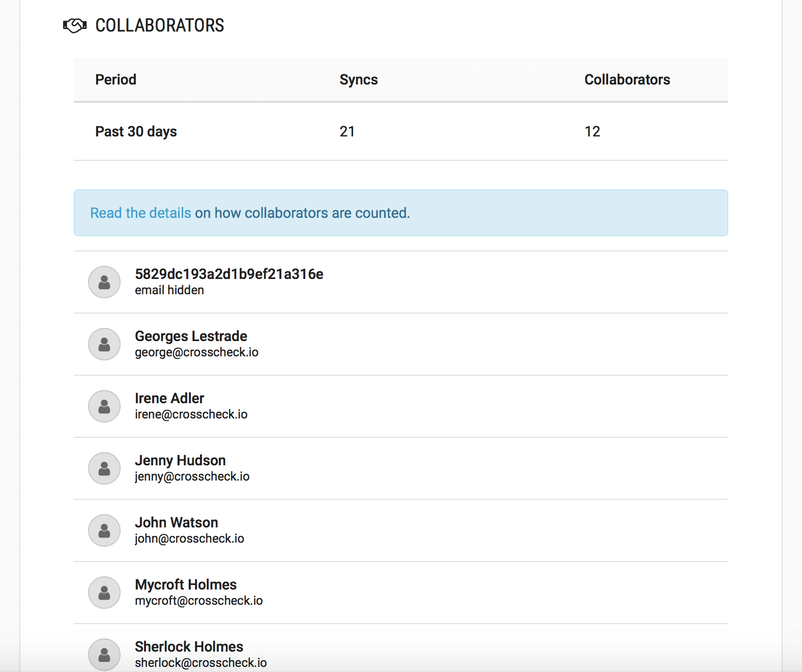Screen dimensions: 802x672
Task: Click the Syncs column header
Action: coord(359,79)
